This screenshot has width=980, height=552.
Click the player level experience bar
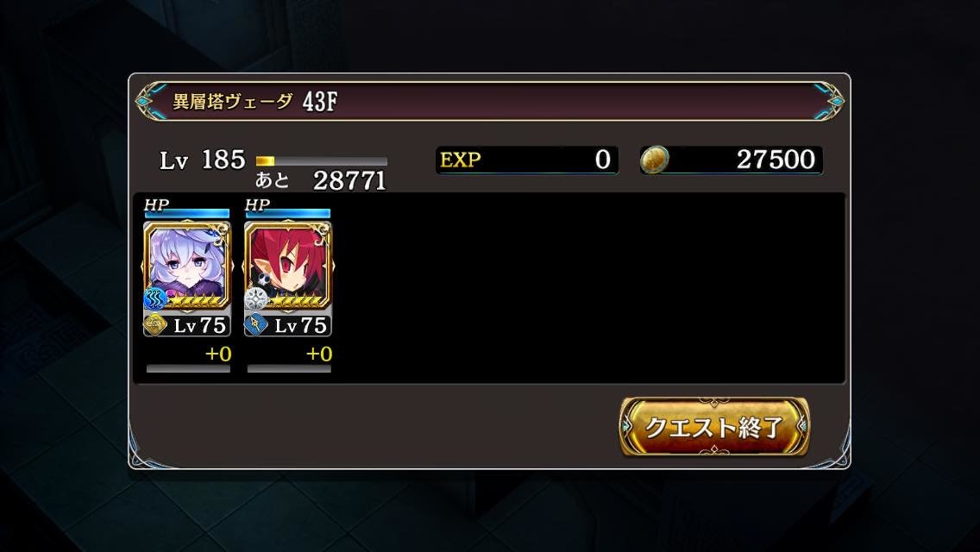click(321, 161)
